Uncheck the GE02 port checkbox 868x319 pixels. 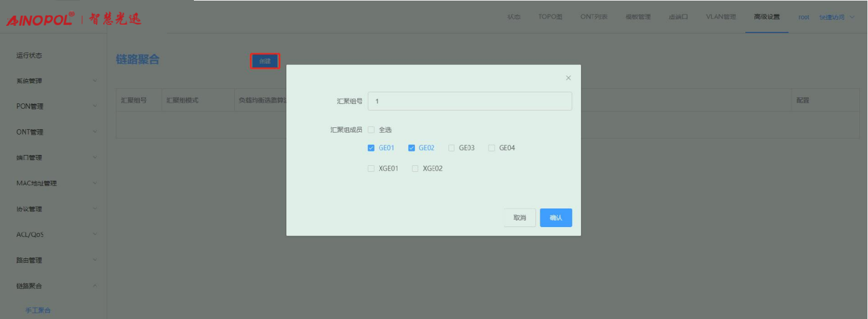pos(411,148)
